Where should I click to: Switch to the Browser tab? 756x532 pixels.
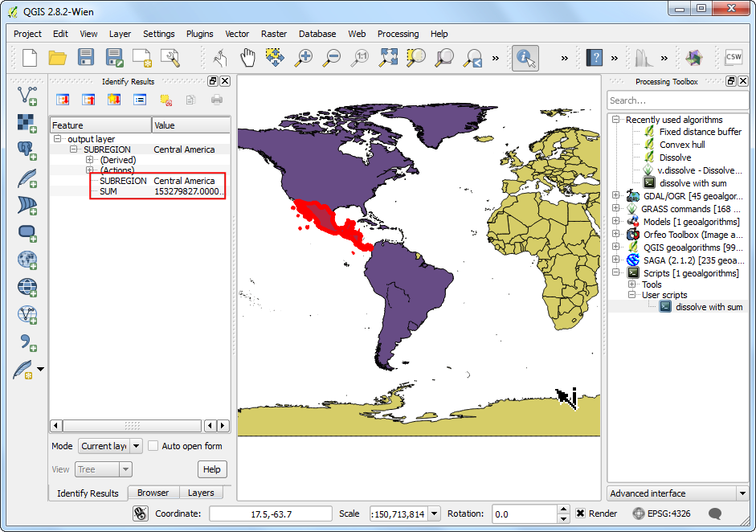(x=153, y=493)
